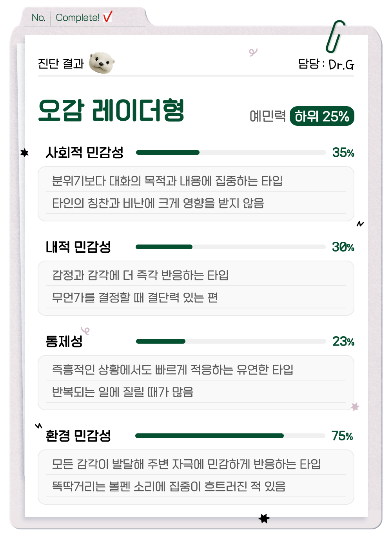Image resolution: width=392 pixels, height=538 pixels.
Task: Select the No. tab label
Action: pos(38,18)
